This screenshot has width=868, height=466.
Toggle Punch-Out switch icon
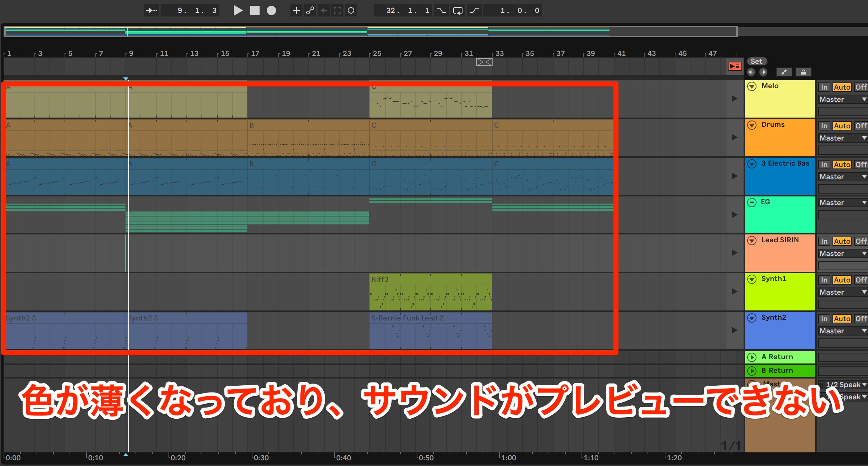click(474, 10)
